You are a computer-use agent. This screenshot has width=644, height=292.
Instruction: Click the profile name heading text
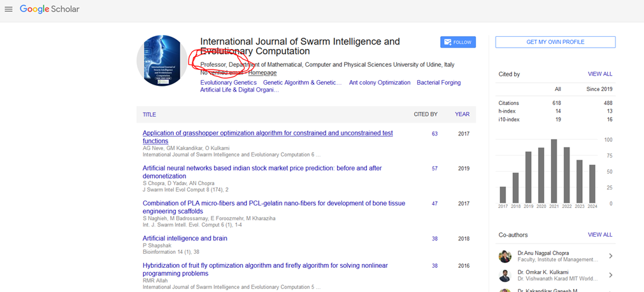300,46
